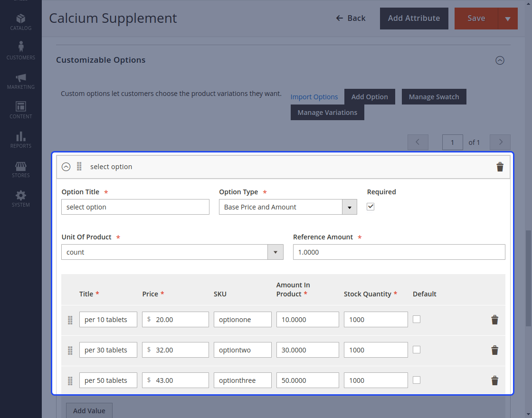Click the Import Options link
The height and width of the screenshot is (418, 532).
click(314, 97)
